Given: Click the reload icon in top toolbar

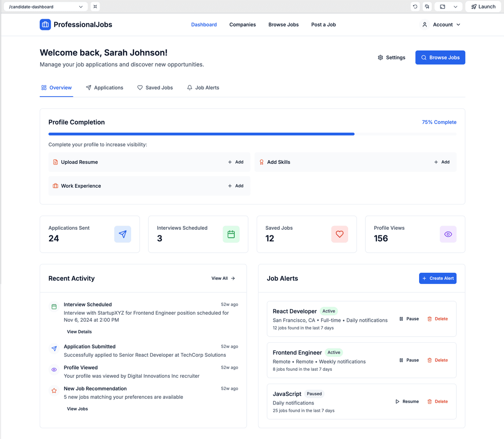Looking at the screenshot, I should 415,7.
